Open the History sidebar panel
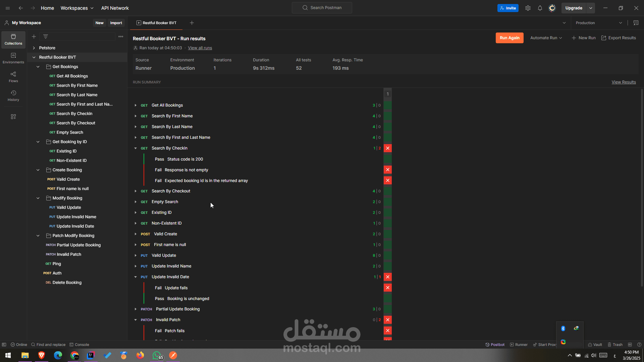This screenshot has height=362, width=644. tap(13, 96)
